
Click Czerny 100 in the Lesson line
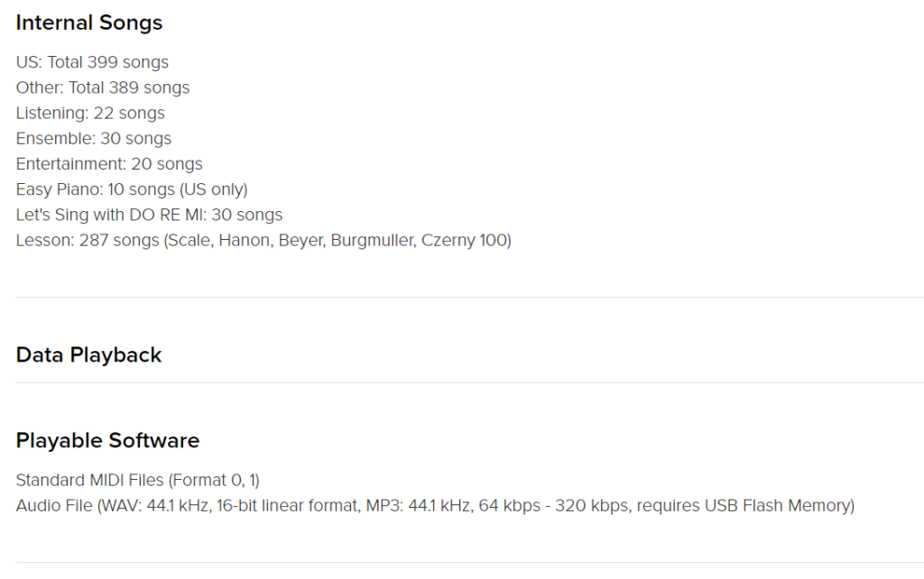[x=464, y=240]
